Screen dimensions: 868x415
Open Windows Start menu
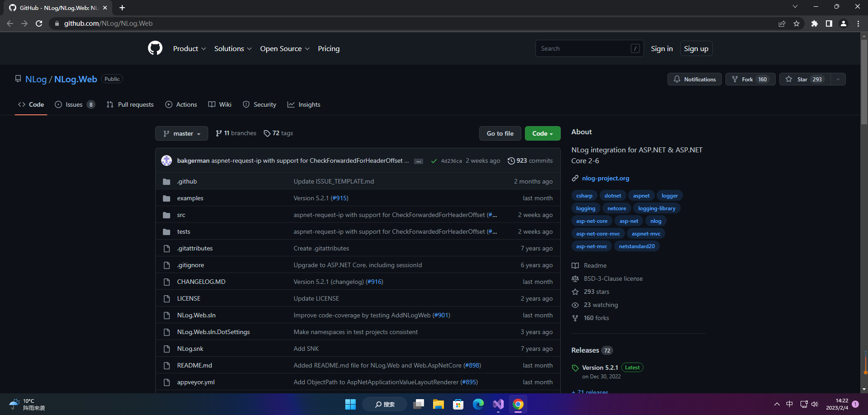point(350,404)
